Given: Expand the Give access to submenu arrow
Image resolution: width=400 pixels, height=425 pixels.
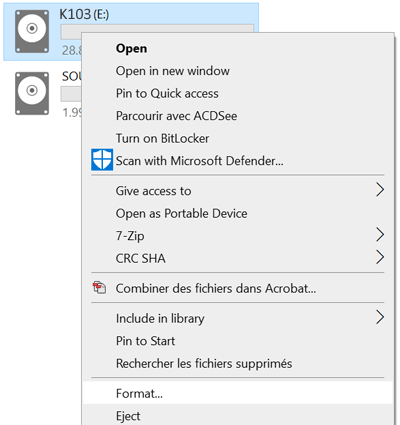Looking at the screenshot, I should [380, 190].
